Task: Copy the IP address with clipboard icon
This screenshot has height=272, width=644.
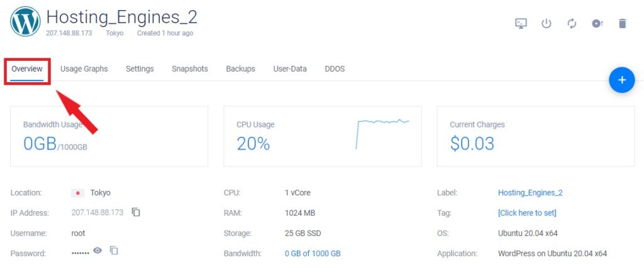Action: [x=136, y=212]
